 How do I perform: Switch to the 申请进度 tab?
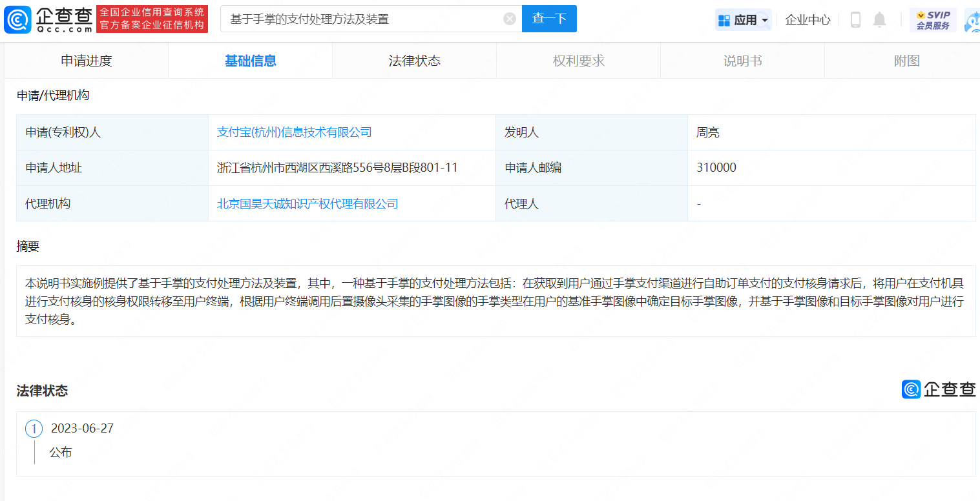tap(87, 61)
